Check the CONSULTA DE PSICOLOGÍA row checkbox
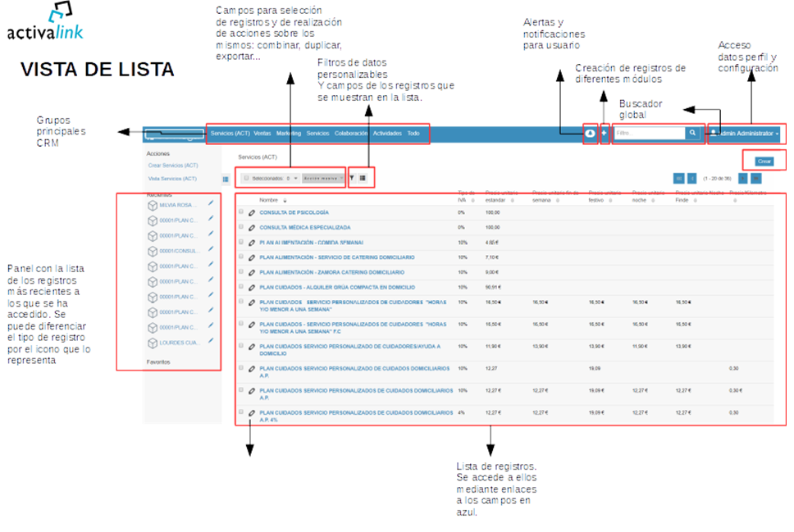The height and width of the screenshot is (532, 794). (x=241, y=211)
